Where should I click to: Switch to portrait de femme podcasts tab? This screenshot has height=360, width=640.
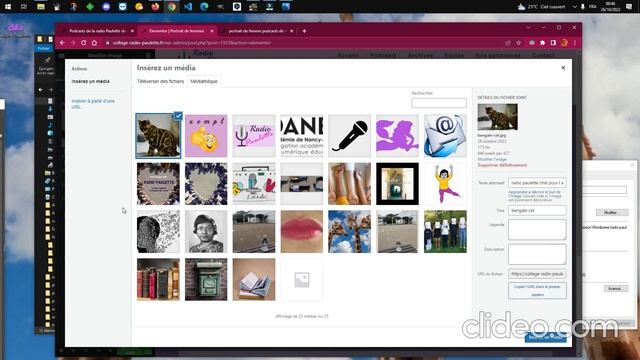(x=256, y=31)
